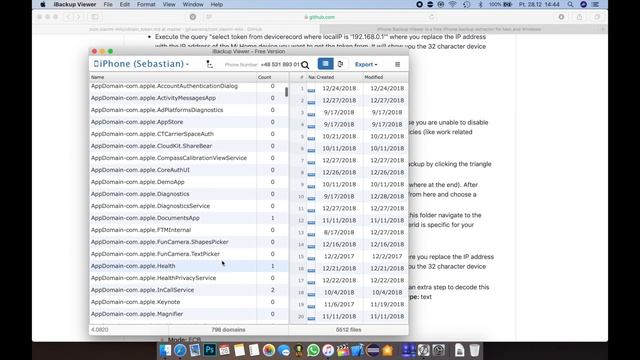Open the iPhone (Sebastian) device dropdown

(x=142, y=64)
